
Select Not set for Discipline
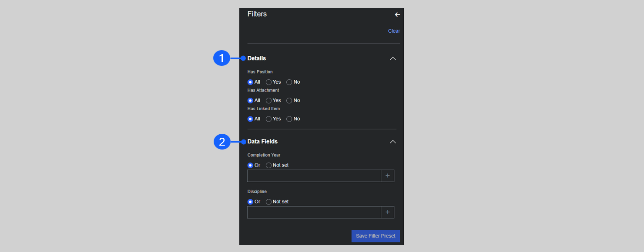[x=269, y=201]
